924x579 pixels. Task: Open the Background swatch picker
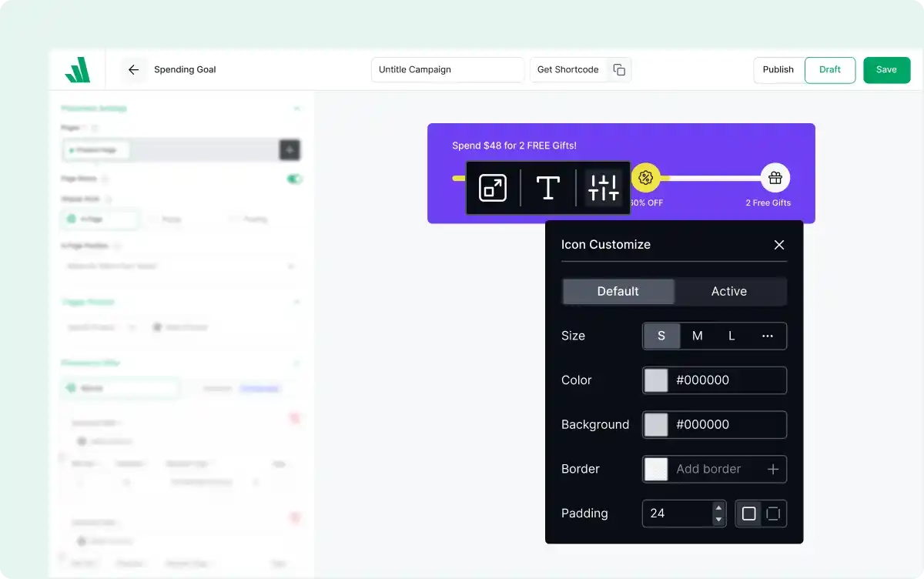pos(656,424)
